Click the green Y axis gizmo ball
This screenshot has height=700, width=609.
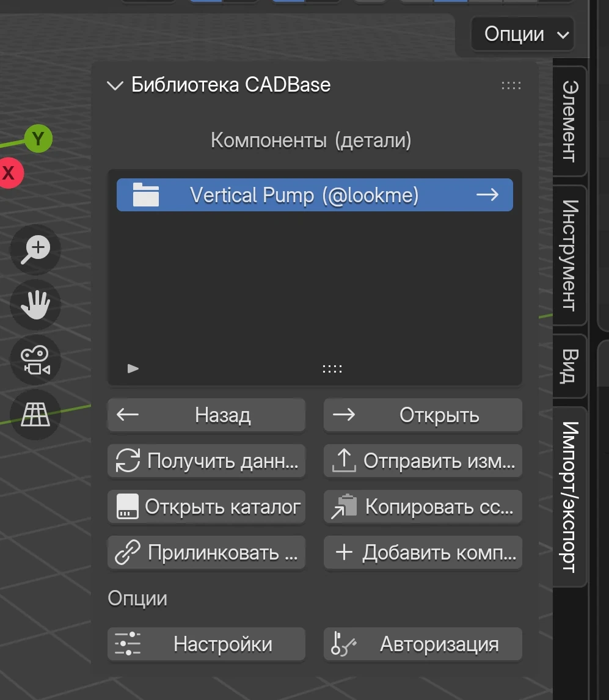tap(39, 139)
